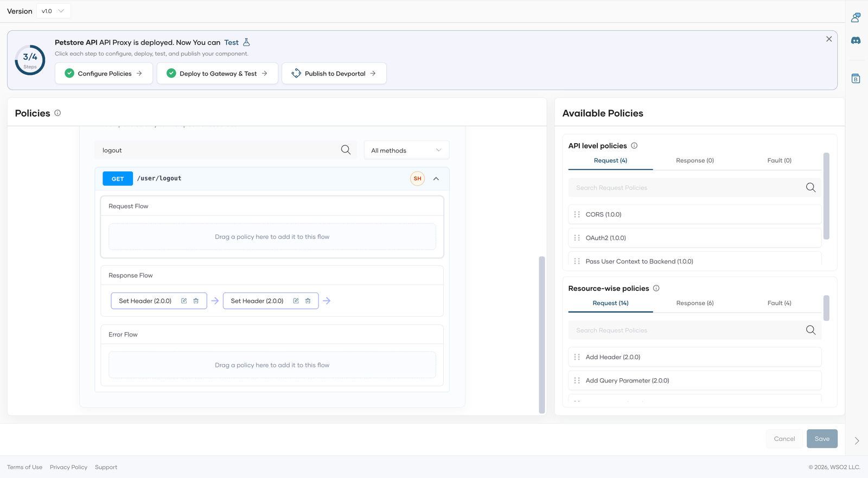Click the OAuth2 (1.0.0) drag handle
The width and height of the screenshot is (868, 478).
coord(577,238)
